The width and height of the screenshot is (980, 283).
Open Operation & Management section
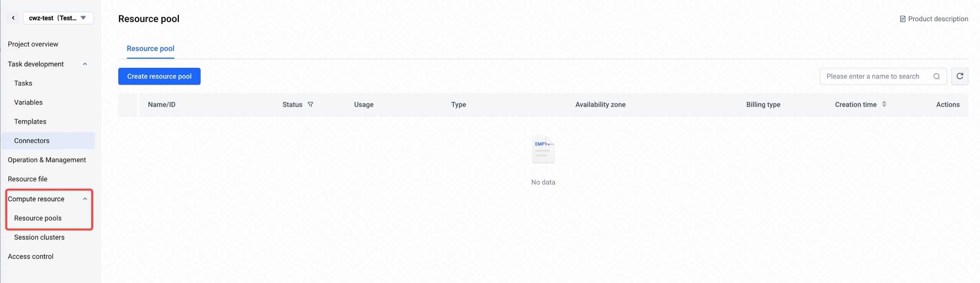pyautogui.click(x=47, y=160)
